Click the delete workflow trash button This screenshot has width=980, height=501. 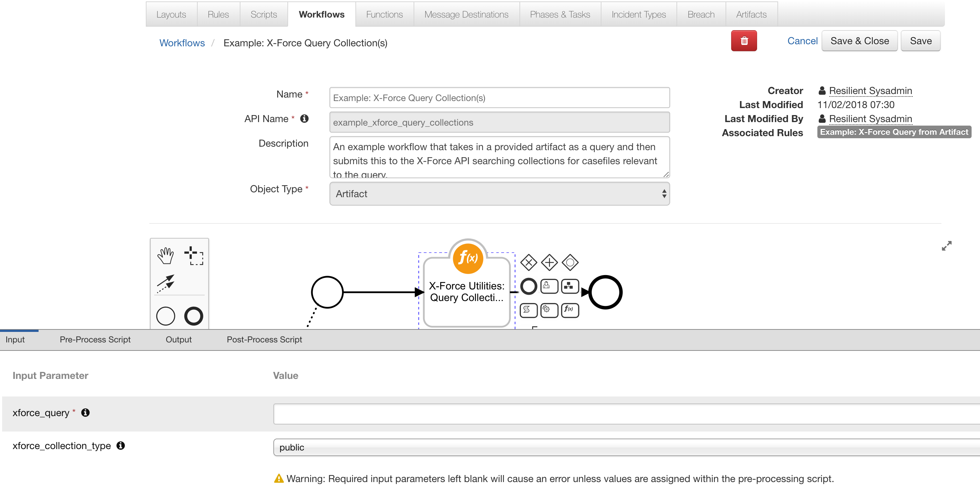pos(744,41)
